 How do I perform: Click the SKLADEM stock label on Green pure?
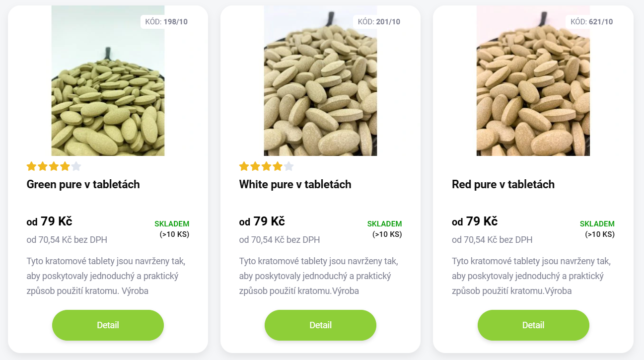point(172,224)
